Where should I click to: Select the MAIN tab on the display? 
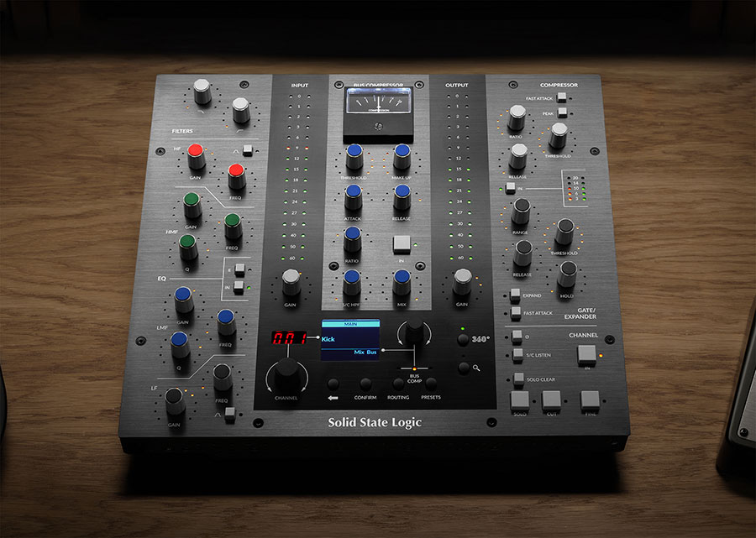click(350, 323)
